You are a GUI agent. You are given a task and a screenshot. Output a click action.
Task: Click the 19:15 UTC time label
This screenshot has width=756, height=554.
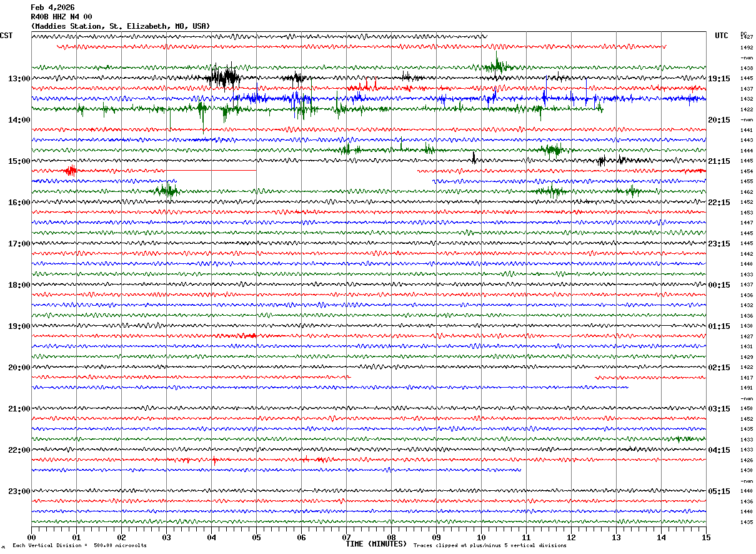719,79
